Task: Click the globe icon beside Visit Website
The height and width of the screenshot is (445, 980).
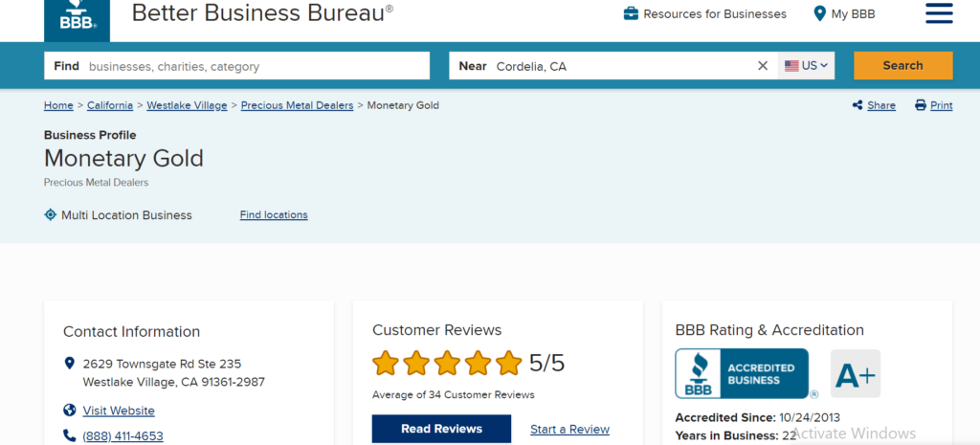Action: pyautogui.click(x=69, y=411)
